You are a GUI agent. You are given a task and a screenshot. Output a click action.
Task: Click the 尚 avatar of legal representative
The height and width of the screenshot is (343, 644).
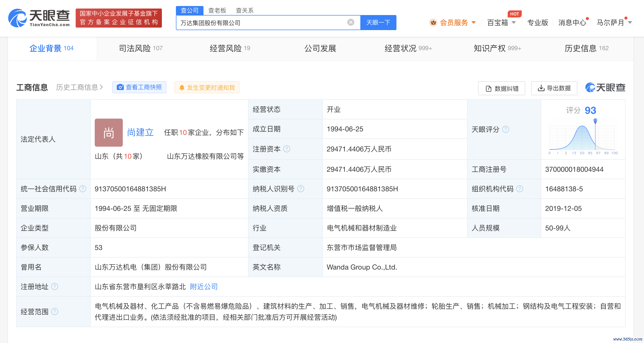coord(109,133)
